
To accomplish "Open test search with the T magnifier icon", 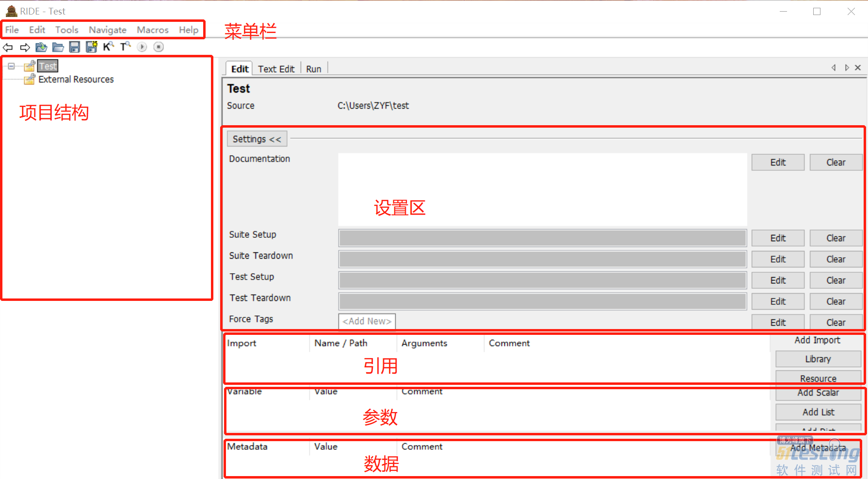I will coord(125,47).
